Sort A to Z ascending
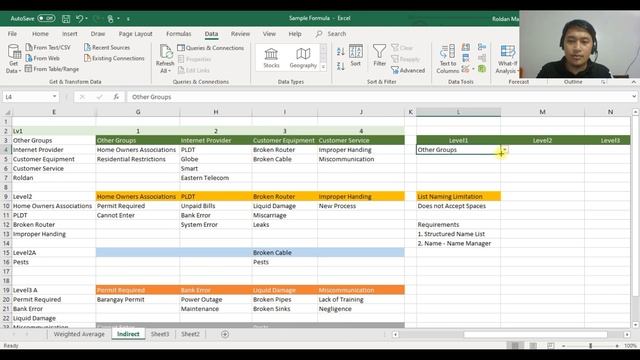Screen dimensions: 640x360 pos(340,51)
